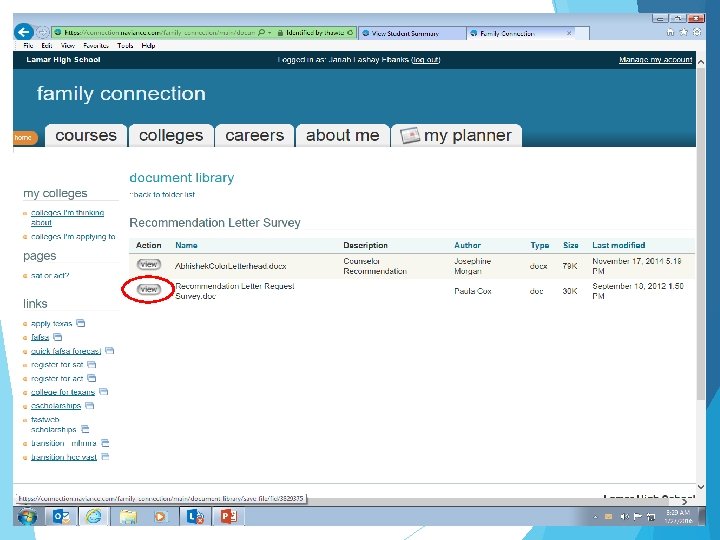Click the address bar refresh icon

click(350, 33)
